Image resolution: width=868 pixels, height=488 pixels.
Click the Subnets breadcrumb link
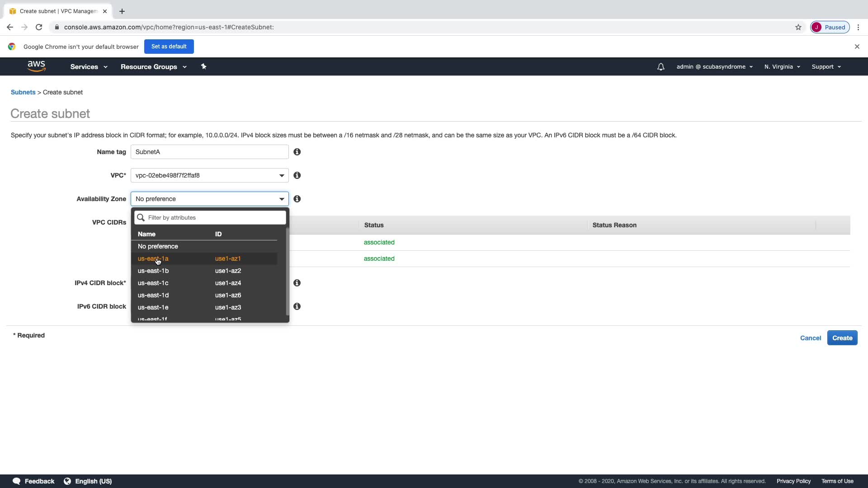click(23, 92)
